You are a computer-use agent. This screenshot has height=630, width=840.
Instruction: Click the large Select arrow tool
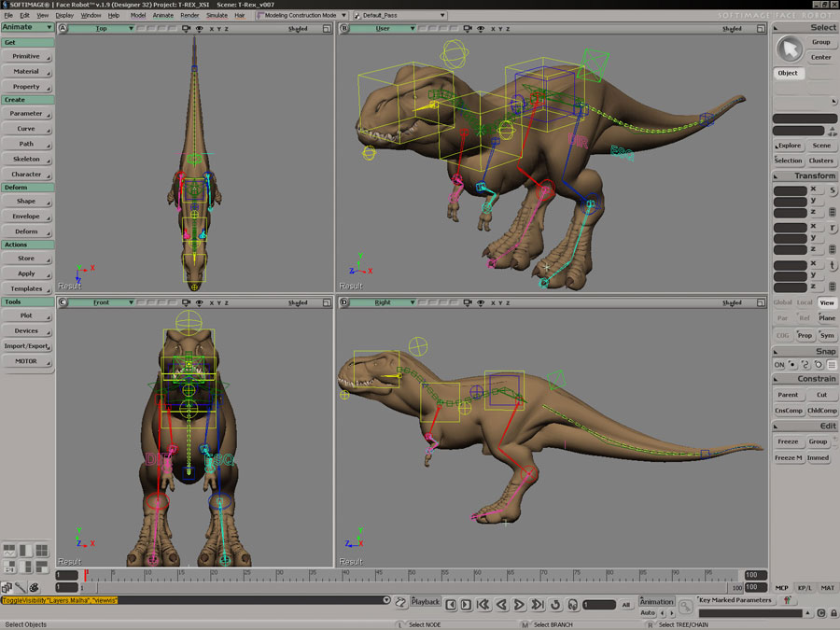pyautogui.click(x=789, y=49)
